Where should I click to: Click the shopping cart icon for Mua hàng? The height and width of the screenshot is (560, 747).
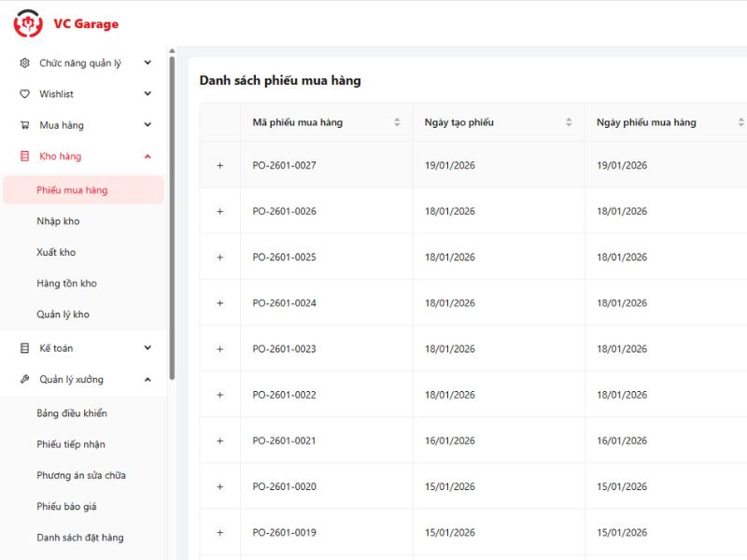[x=23, y=124]
